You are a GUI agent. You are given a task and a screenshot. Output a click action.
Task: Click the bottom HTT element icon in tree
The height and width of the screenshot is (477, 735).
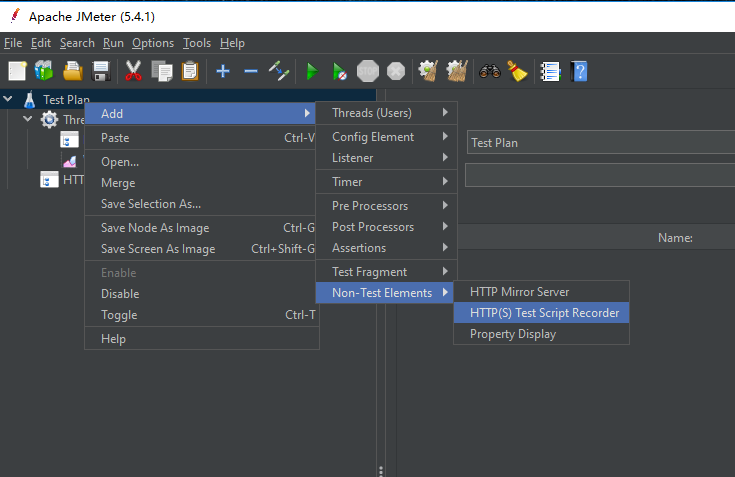coord(49,179)
